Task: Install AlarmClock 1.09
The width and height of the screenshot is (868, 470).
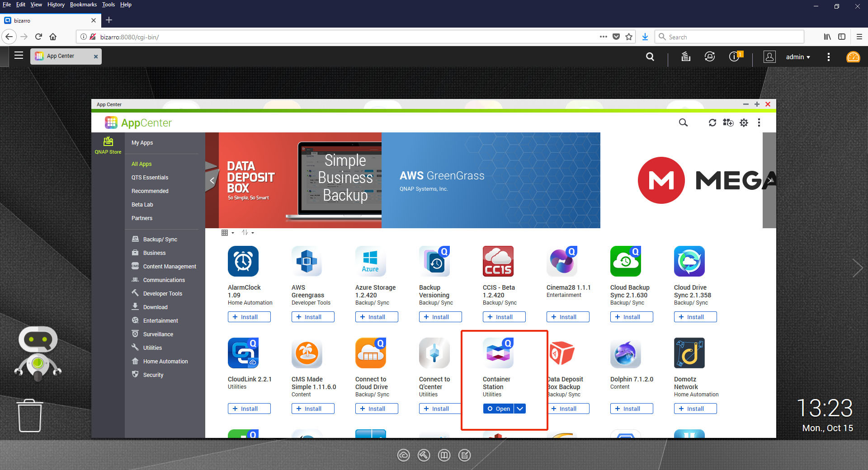Action: 249,317
